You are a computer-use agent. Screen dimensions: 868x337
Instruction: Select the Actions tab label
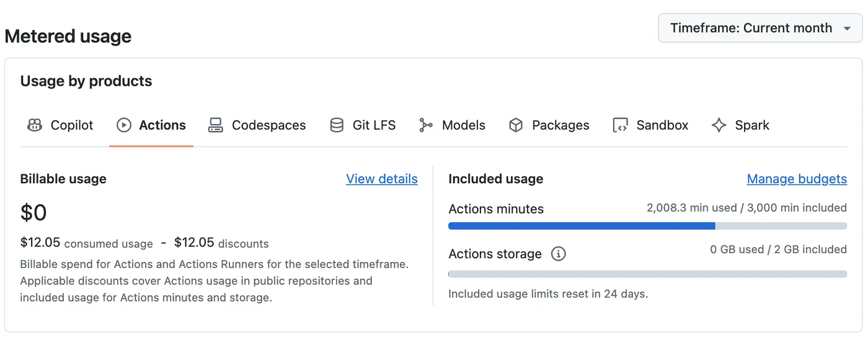point(162,125)
